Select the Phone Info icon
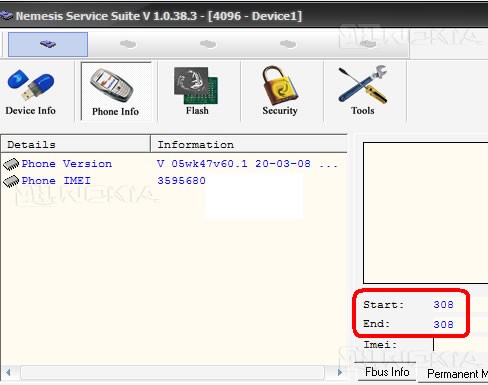488x385 pixels. coord(116,92)
